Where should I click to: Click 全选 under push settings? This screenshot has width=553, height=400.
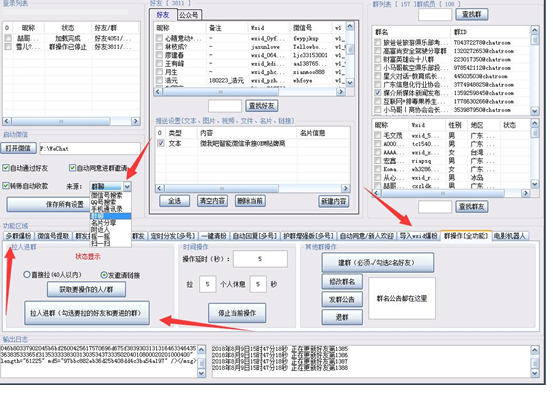174,201
